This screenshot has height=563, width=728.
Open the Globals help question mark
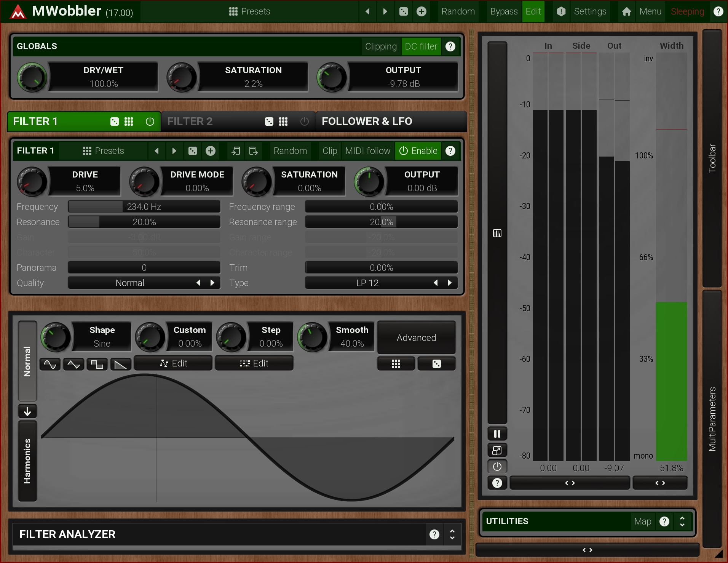450,46
